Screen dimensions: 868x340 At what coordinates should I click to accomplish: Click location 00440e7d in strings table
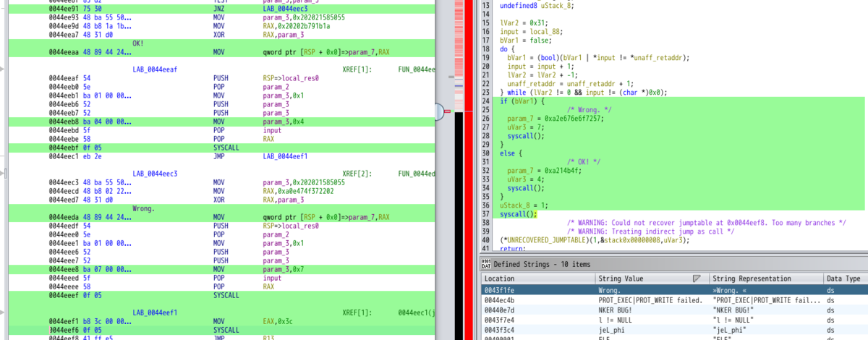(499, 309)
